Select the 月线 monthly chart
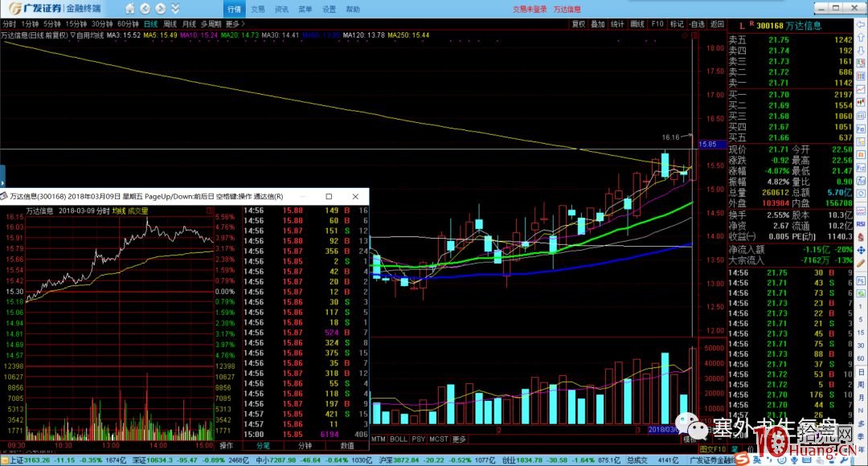Image resolution: width=868 pixels, height=466 pixels. [190, 24]
